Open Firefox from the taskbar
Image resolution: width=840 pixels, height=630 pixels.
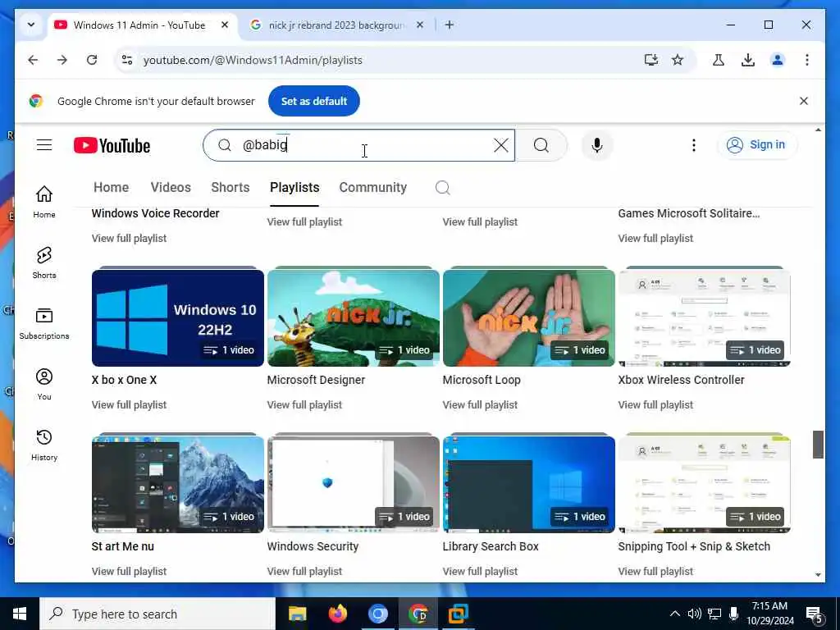(337, 614)
